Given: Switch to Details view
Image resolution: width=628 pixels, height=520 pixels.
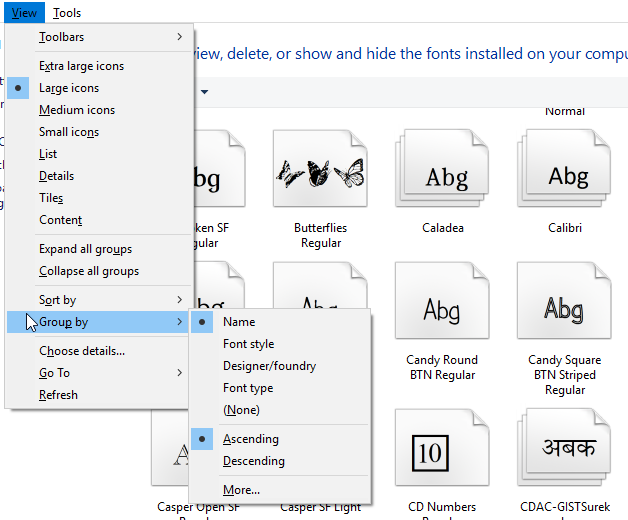Looking at the screenshot, I should point(98,176).
